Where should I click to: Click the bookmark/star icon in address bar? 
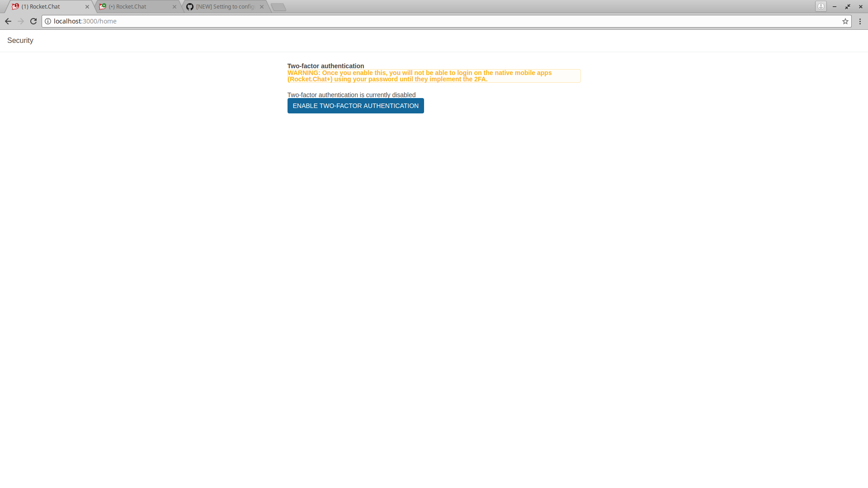point(845,21)
